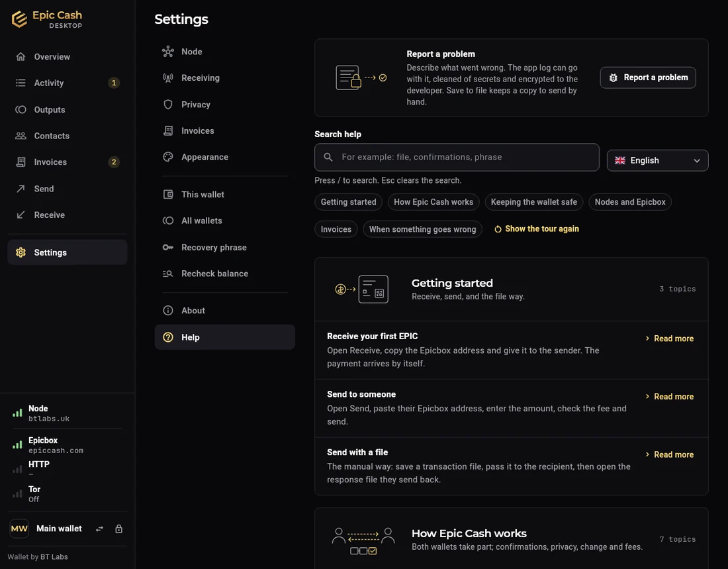Filter by Keeping the wallet safe chip
728x569 pixels.
click(x=534, y=202)
